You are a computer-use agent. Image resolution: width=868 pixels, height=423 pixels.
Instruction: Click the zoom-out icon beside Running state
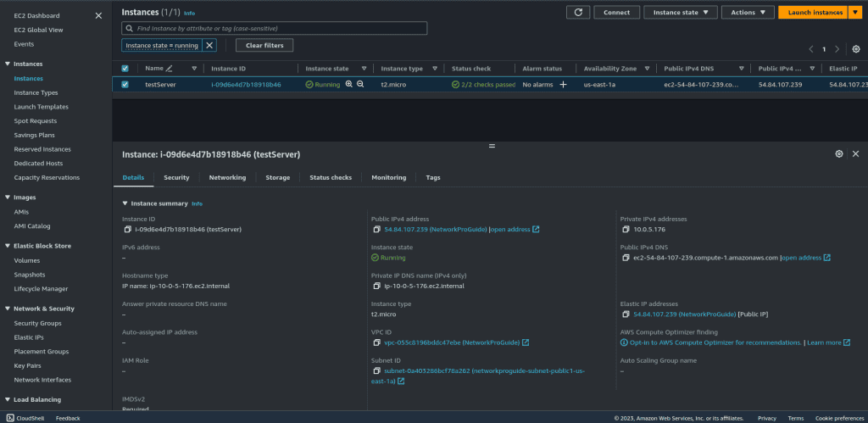click(360, 84)
